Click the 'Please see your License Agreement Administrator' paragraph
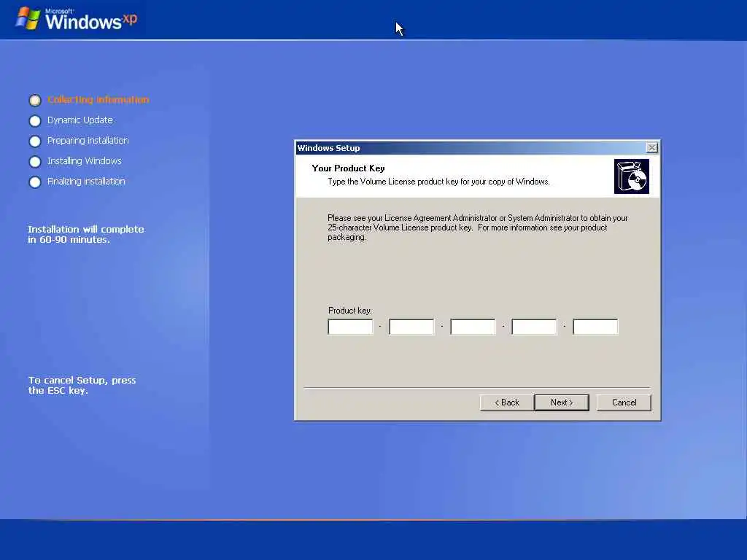Image resolution: width=747 pixels, height=560 pixels. point(478,227)
